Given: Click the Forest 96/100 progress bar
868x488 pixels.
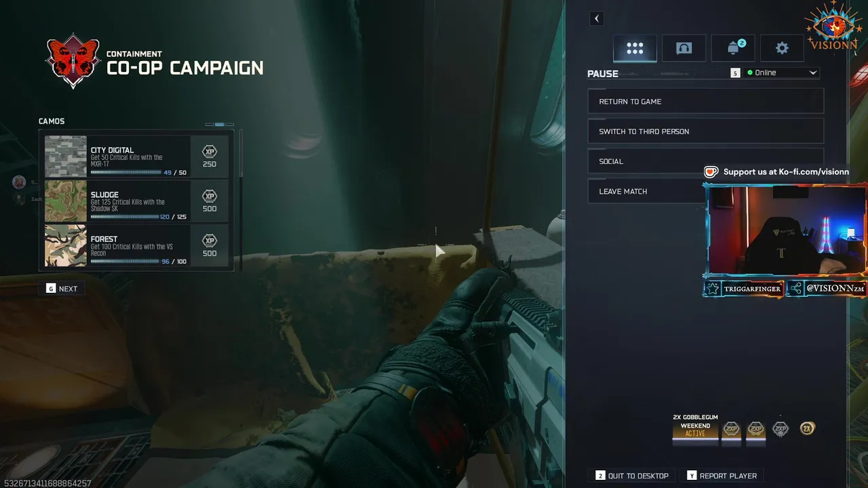Looking at the screenshot, I should coord(124,261).
